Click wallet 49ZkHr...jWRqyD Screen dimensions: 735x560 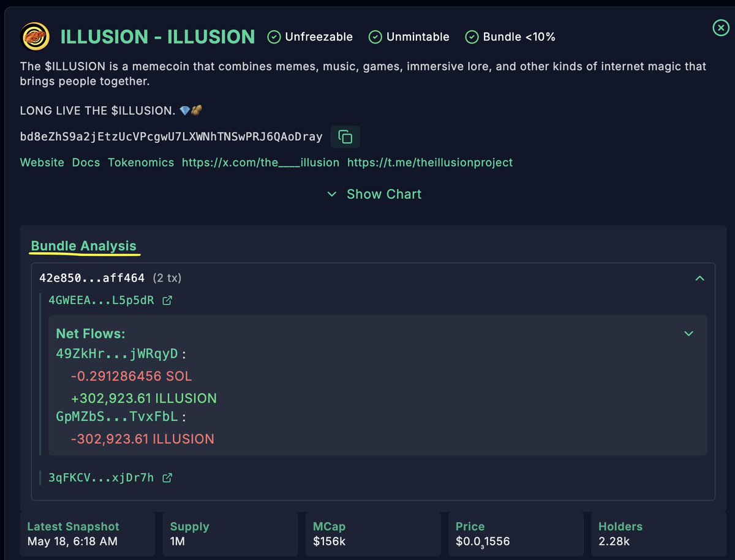click(x=117, y=354)
